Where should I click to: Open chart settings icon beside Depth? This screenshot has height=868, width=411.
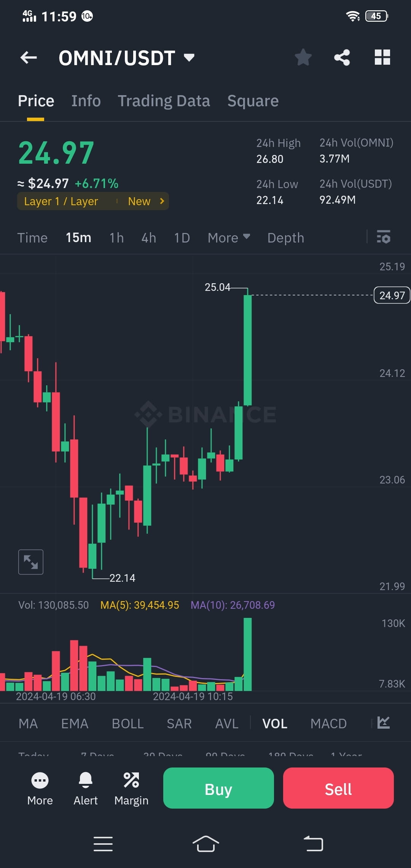pyautogui.click(x=384, y=237)
